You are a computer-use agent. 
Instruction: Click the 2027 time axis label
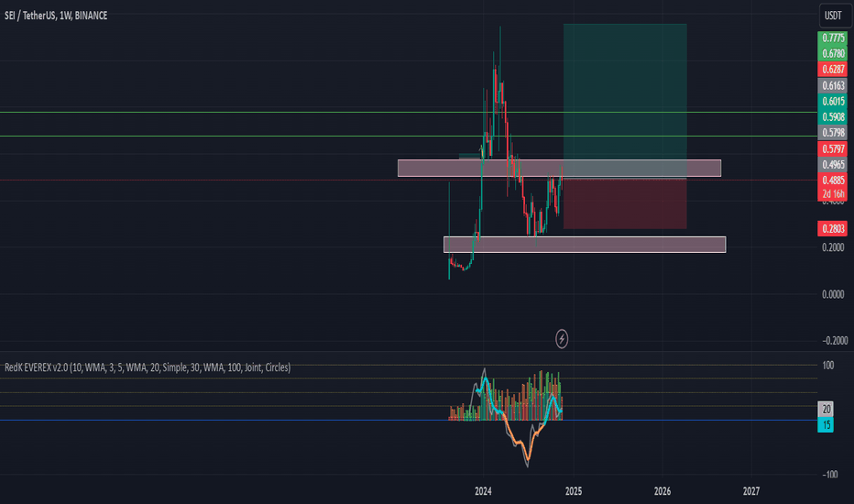click(x=751, y=491)
